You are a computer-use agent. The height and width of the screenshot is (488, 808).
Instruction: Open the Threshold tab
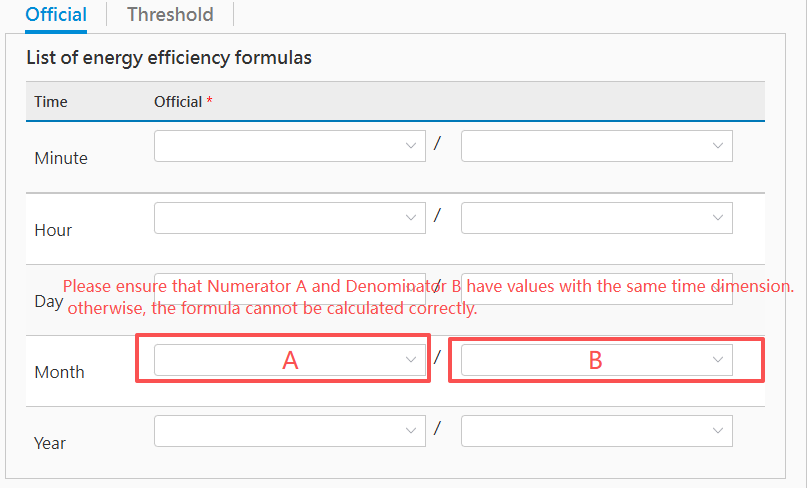[x=170, y=14]
